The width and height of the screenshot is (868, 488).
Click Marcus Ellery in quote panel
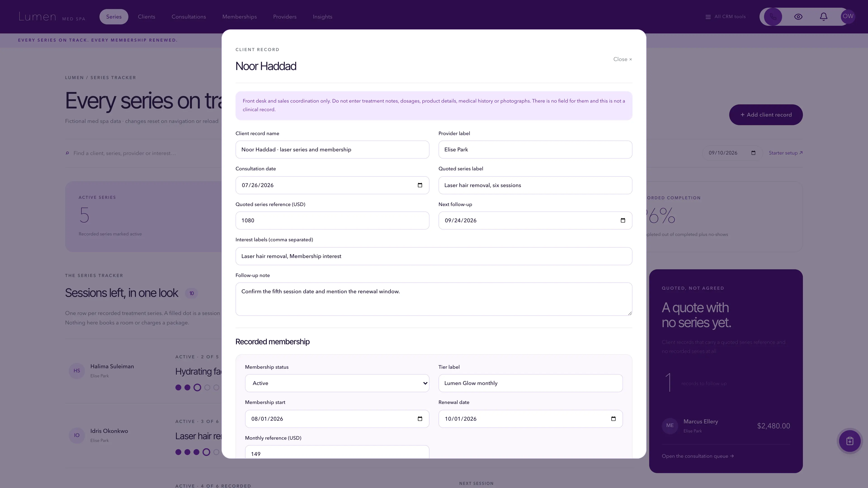click(701, 422)
